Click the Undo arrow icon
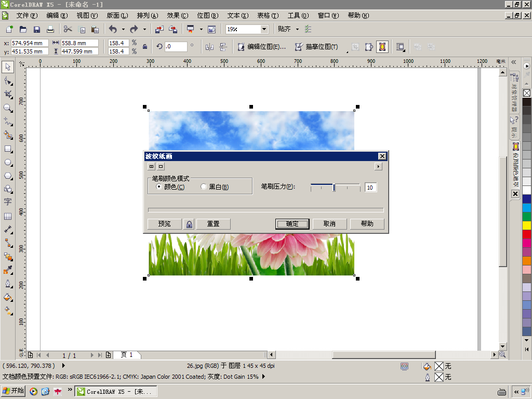The height and width of the screenshot is (399, 532). coord(113,29)
